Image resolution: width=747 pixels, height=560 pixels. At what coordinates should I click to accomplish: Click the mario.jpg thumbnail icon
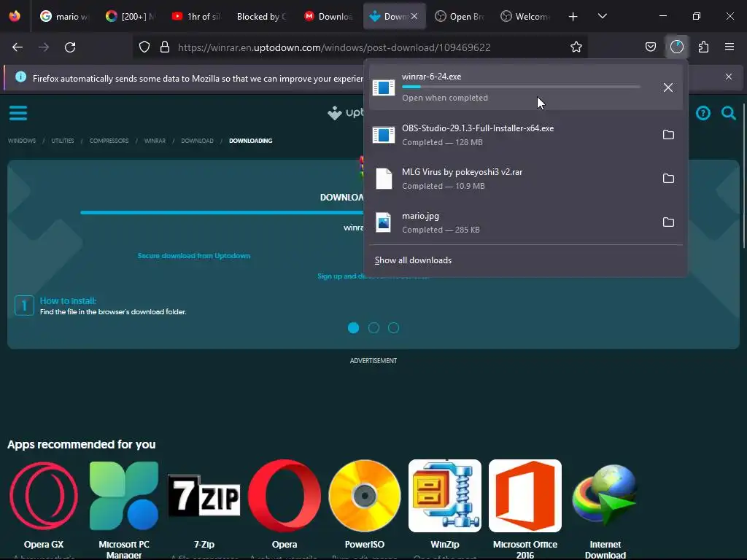click(384, 222)
